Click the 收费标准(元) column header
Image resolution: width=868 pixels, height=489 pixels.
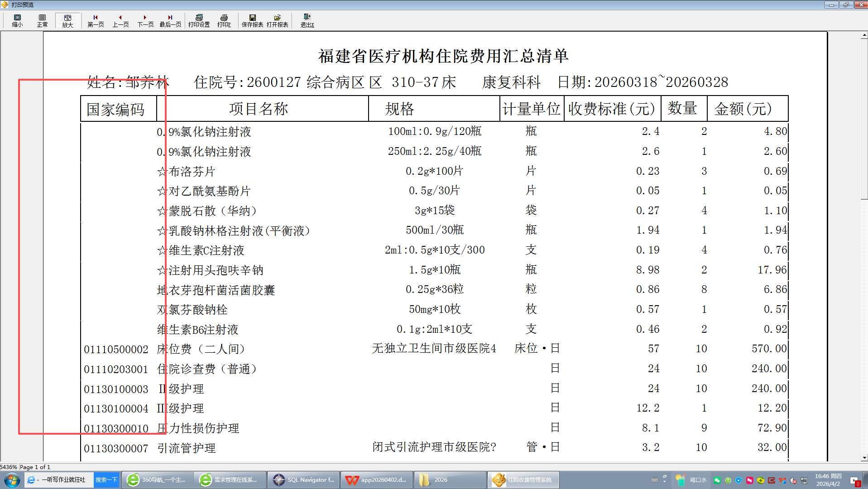pyautogui.click(x=612, y=109)
